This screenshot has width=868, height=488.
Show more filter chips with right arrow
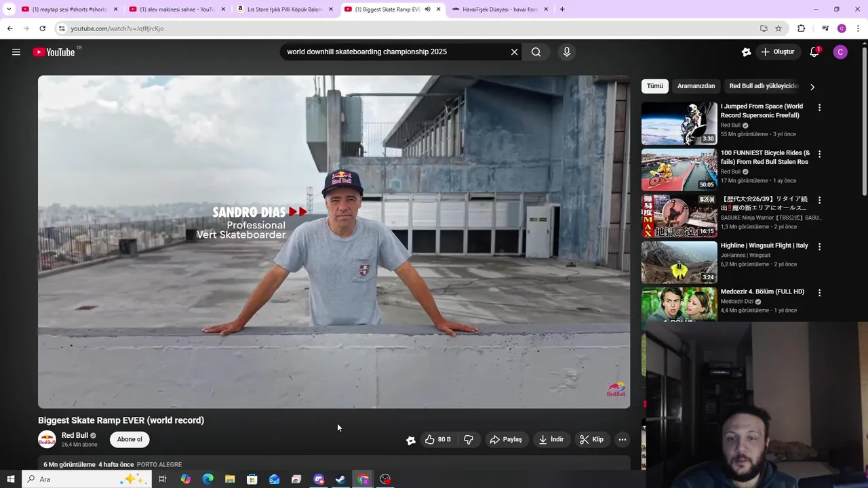(812, 87)
